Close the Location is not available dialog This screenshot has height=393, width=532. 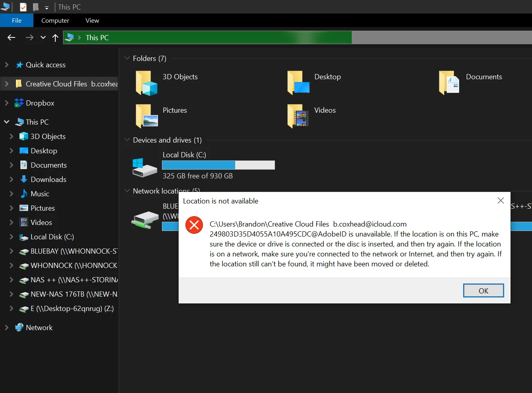pos(501,201)
